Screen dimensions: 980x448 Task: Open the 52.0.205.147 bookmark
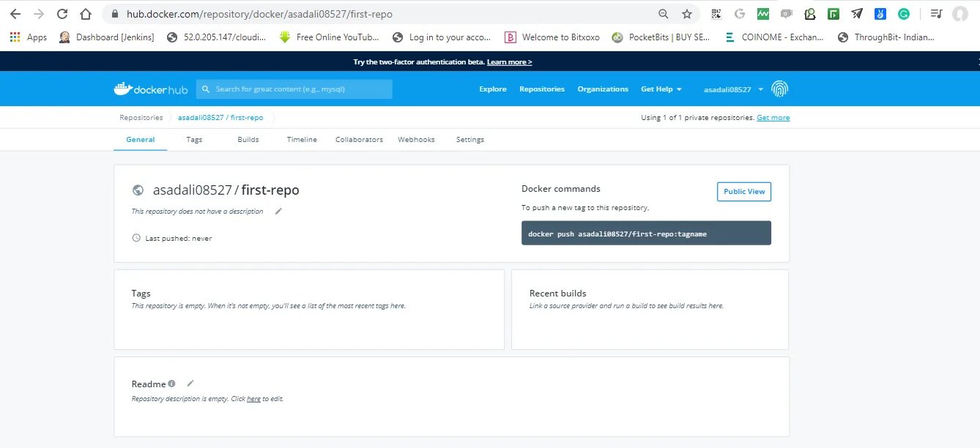(x=217, y=37)
